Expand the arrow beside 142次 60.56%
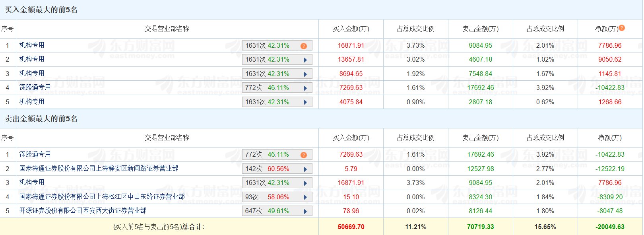Screen dimensions: 644x235 (305, 169)
